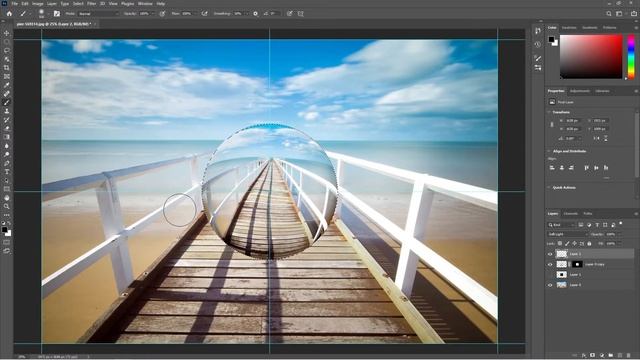Align left edges button in Properties
640x360 pixels.
pos(552,168)
